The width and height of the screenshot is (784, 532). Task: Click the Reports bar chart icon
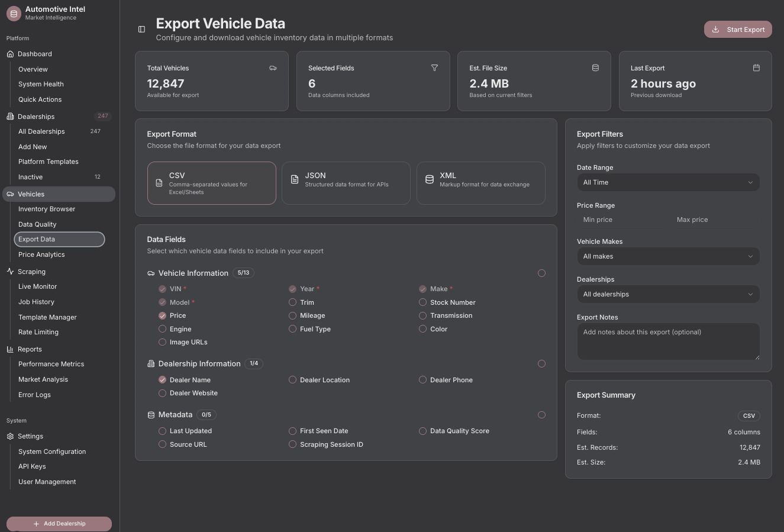pos(10,349)
